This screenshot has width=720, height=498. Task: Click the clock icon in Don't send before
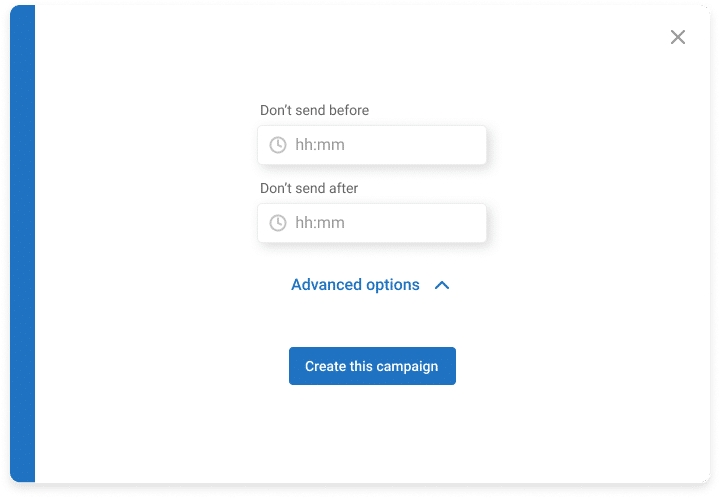pyautogui.click(x=278, y=145)
